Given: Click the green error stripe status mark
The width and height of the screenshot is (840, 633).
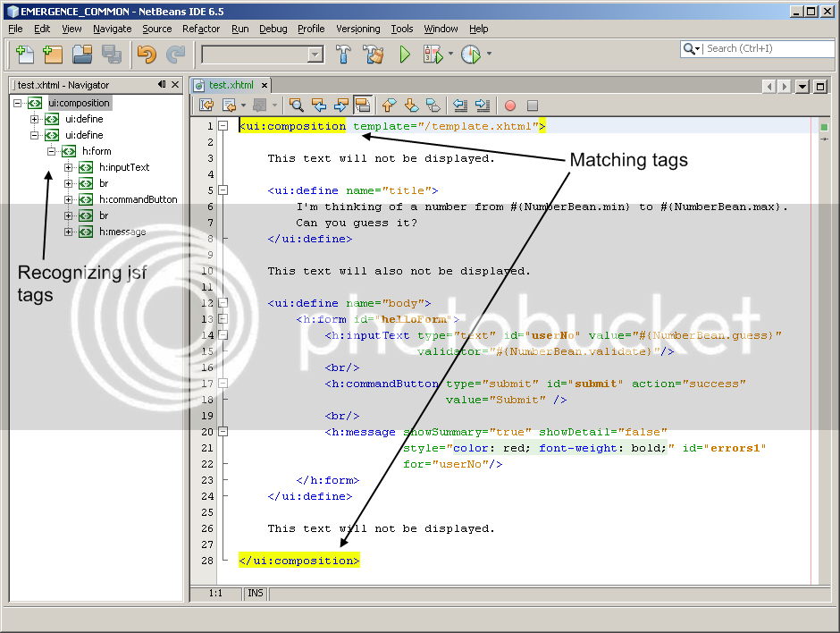Looking at the screenshot, I should (x=824, y=127).
